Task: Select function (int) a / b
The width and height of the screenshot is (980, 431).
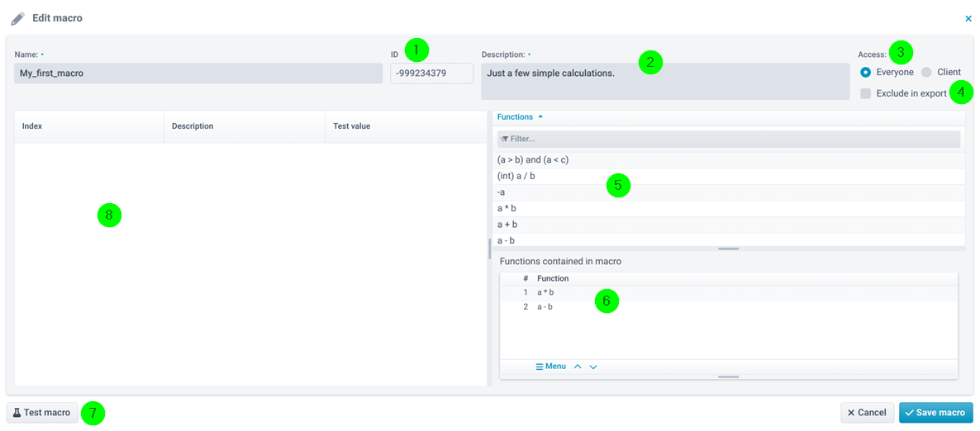Action: 729,176
